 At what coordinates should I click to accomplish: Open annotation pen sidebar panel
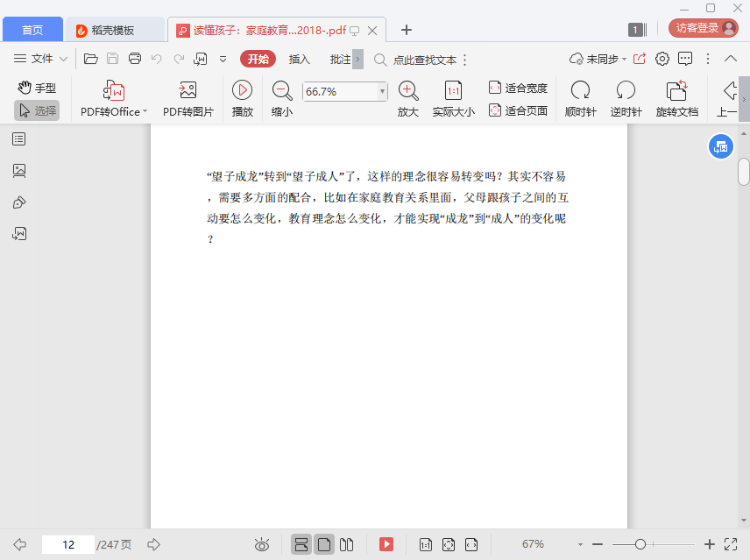(x=19, y=202)
